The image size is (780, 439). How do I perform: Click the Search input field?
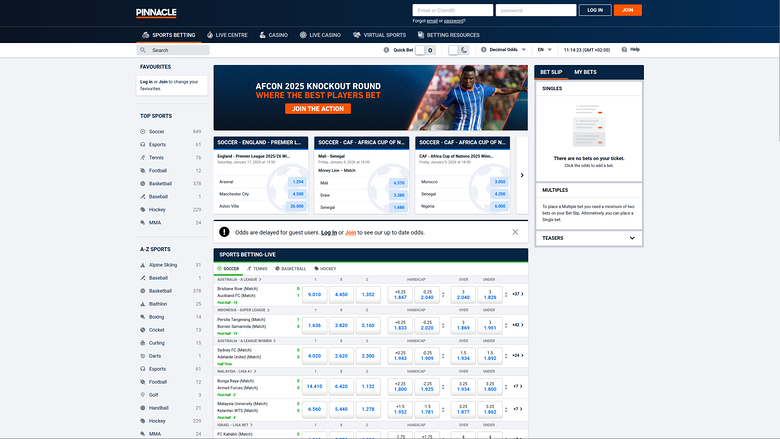point(174,49)
